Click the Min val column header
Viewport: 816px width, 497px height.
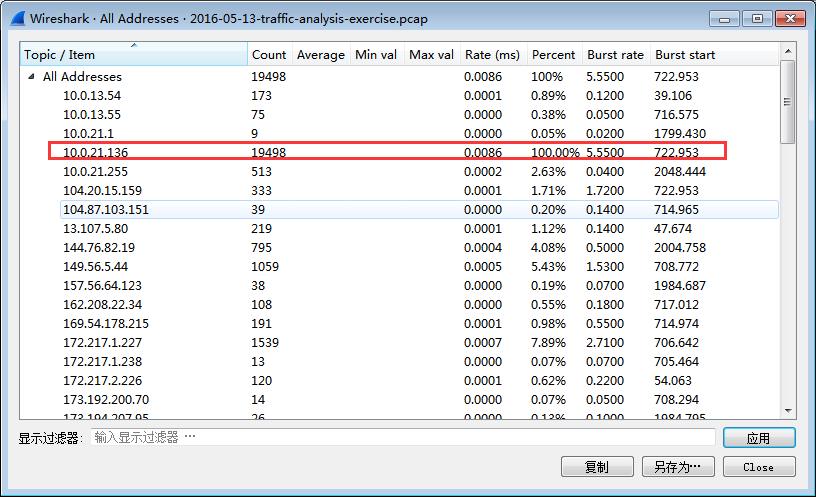376,54
